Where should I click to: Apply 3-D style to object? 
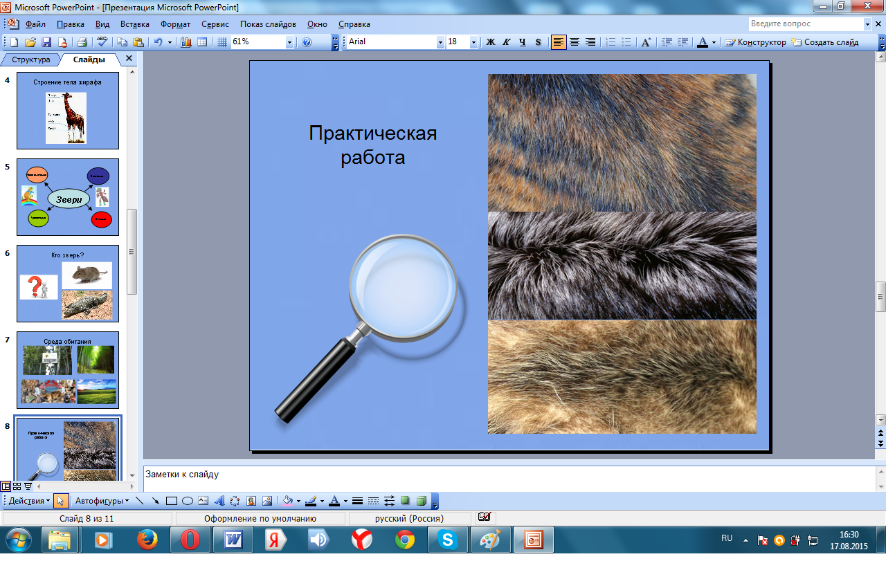point(422,501)
